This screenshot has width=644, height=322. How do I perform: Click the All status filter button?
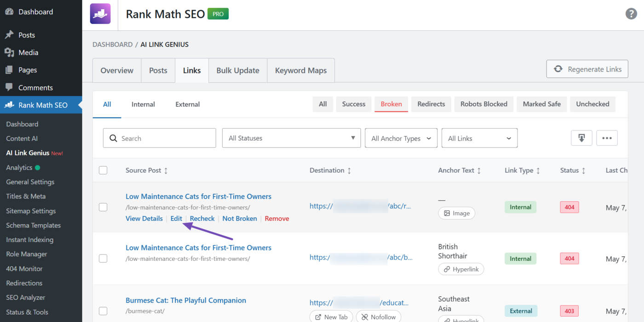323,104
